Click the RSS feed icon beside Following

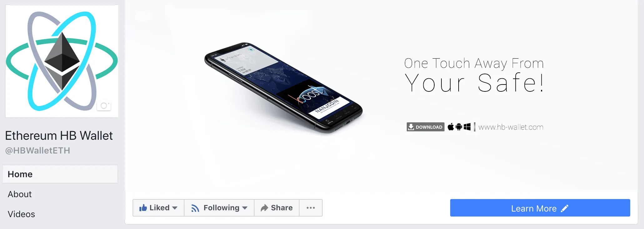[x=195, y=208]
